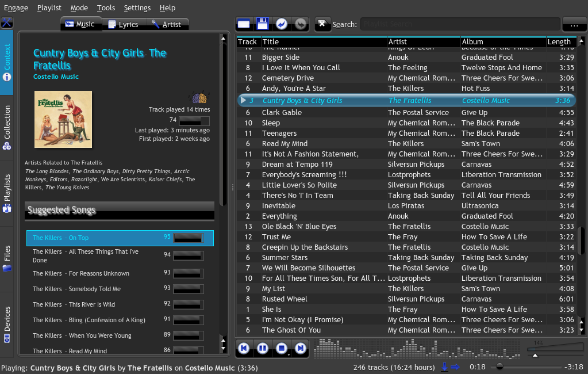The height and width of the screenshot is (374, 588).
Task: Sort playlist by the Length column header
Action: 561,41
